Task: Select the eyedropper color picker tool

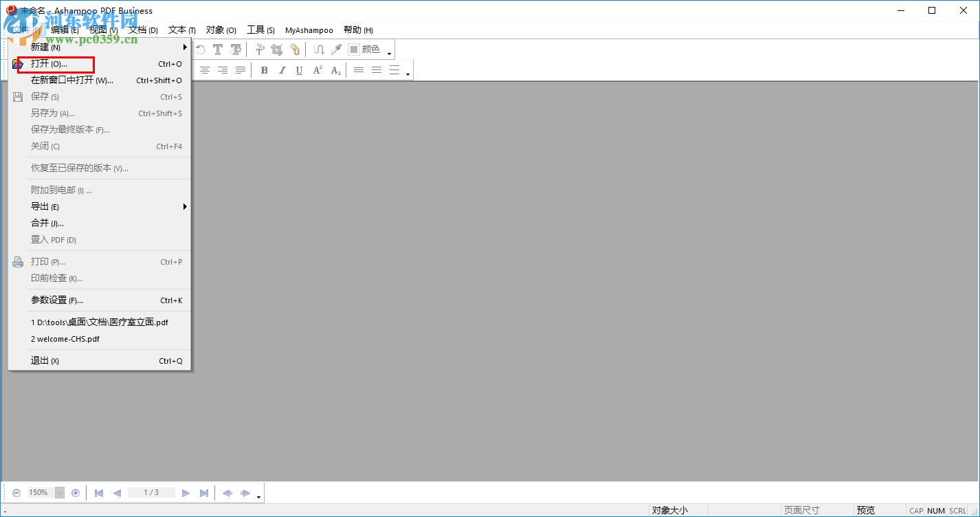Action: click(336, 49)
